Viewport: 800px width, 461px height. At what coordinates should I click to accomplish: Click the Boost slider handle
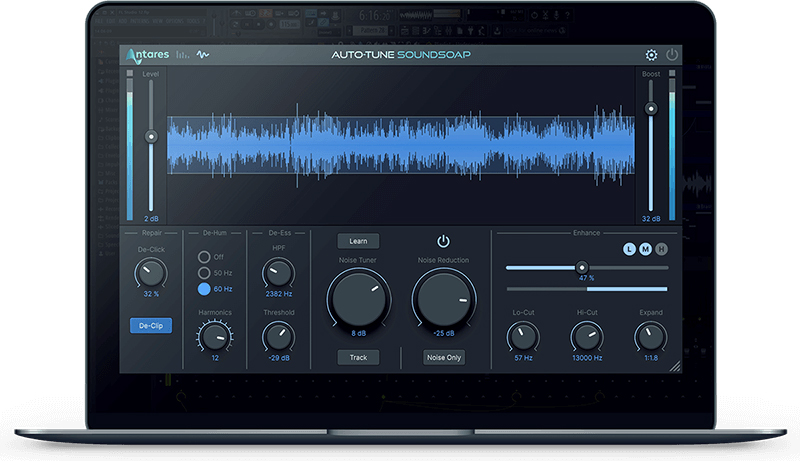651,109
